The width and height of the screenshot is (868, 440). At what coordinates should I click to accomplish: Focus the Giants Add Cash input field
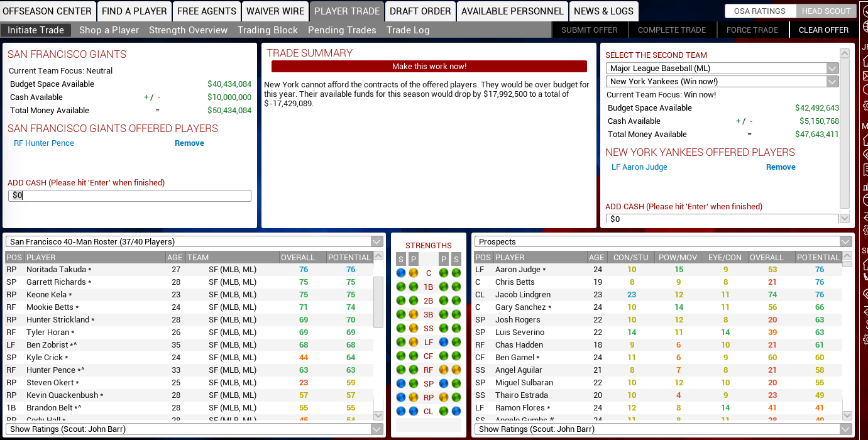[129, 196]
